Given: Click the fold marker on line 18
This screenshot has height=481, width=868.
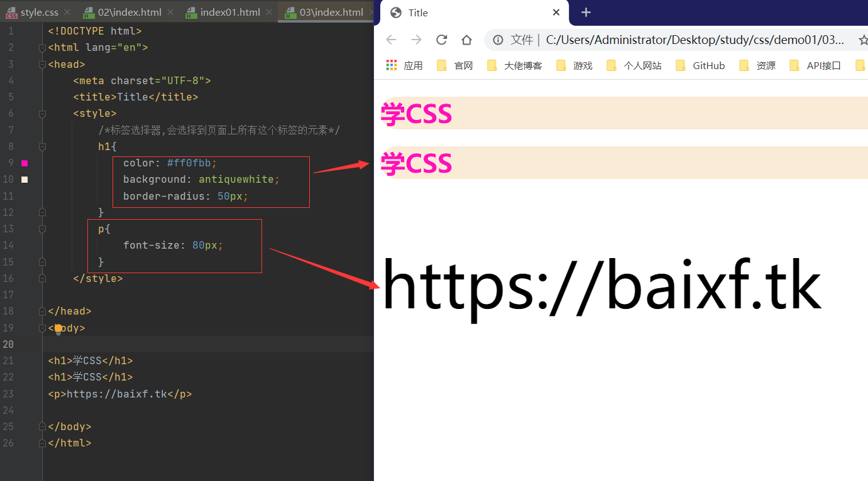Looking at the screenshot, I should (42, 311).
